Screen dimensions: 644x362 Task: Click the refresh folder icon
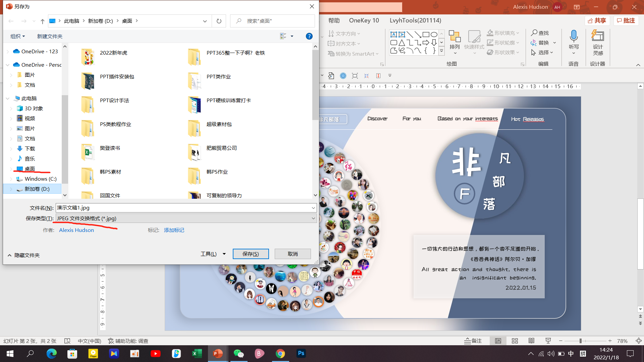[x=219, y=21]
